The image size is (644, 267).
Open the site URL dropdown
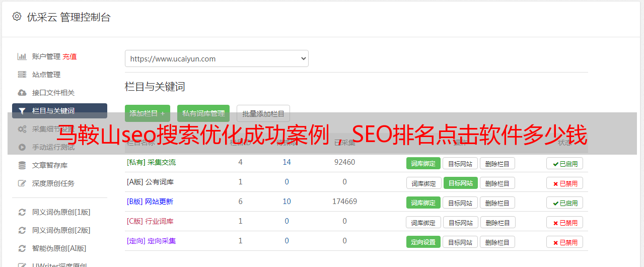217,58
